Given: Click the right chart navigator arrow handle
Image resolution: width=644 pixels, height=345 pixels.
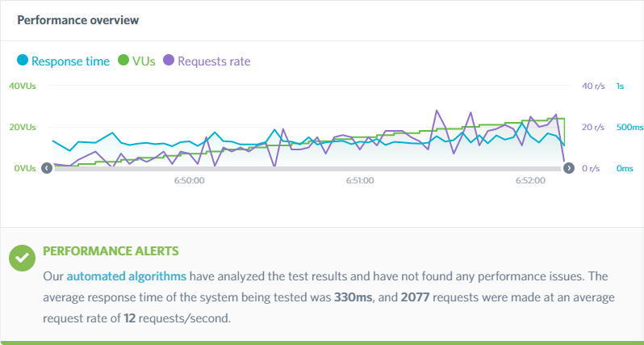Looking at the screenshot, I should [x=568, y=168].
